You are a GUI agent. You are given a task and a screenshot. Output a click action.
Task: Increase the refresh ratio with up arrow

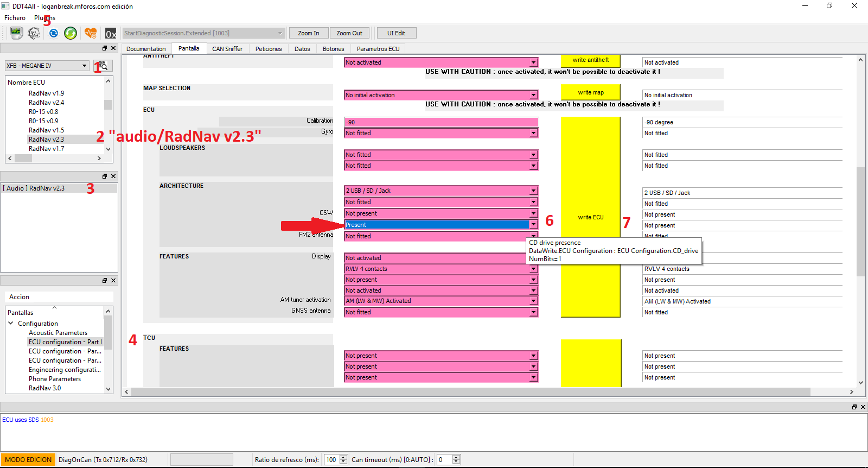[343, 457]
